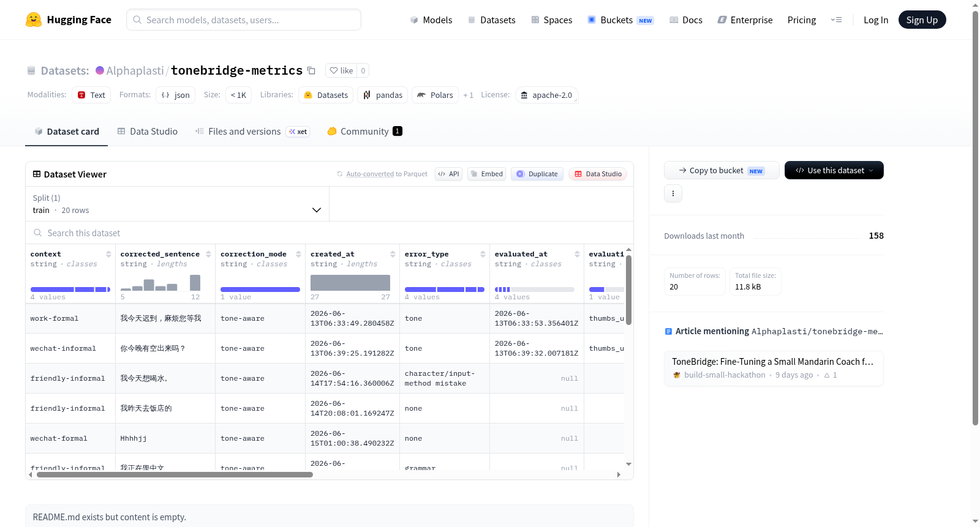This screenshot has width=980, height=527.
Task: Open the Files and versions tab
Action: point(252,131)
